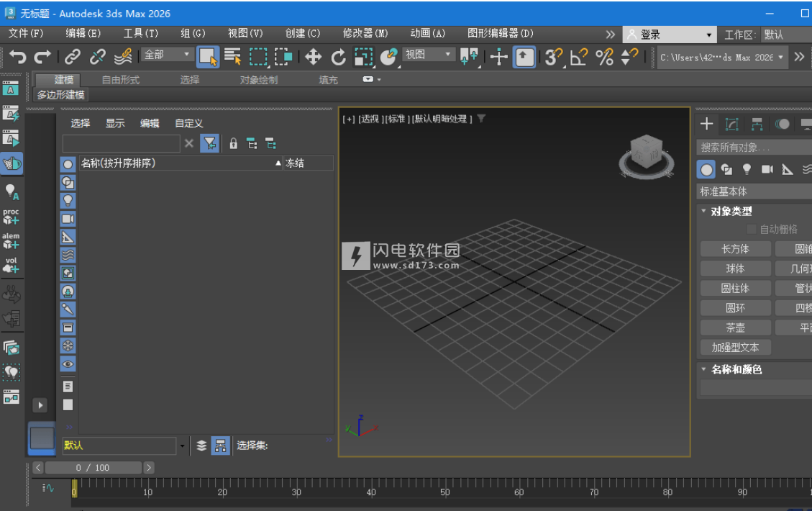Click the Undo arrow in the main toolbar
This screenshot has height=511, width=812.
(x=17, y=57)
